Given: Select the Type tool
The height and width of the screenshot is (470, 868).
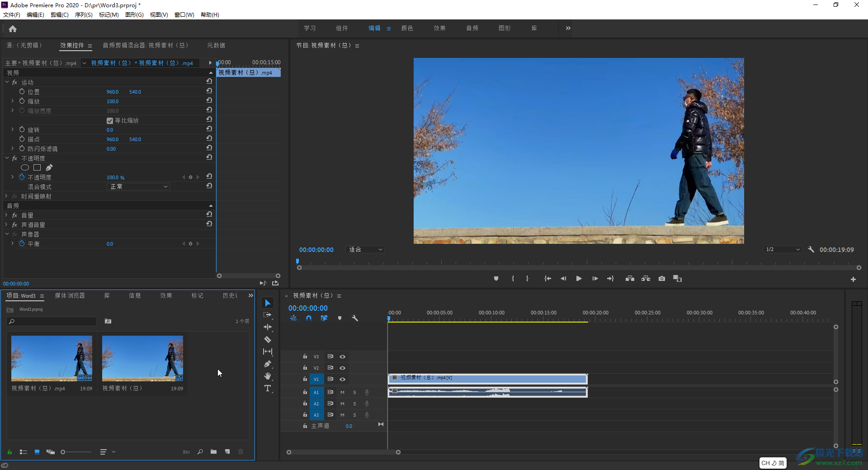Looking at the screenshot, I should 268,388.
